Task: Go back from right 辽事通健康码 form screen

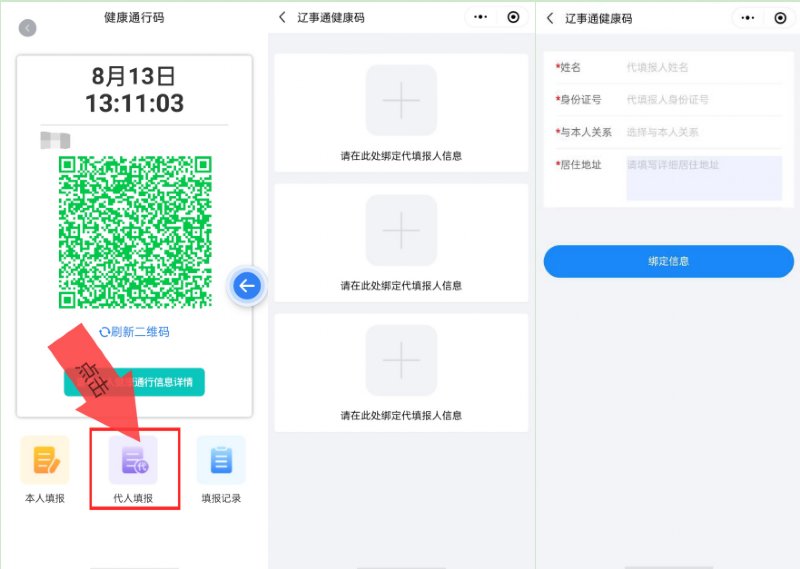Action: [549, 18]
